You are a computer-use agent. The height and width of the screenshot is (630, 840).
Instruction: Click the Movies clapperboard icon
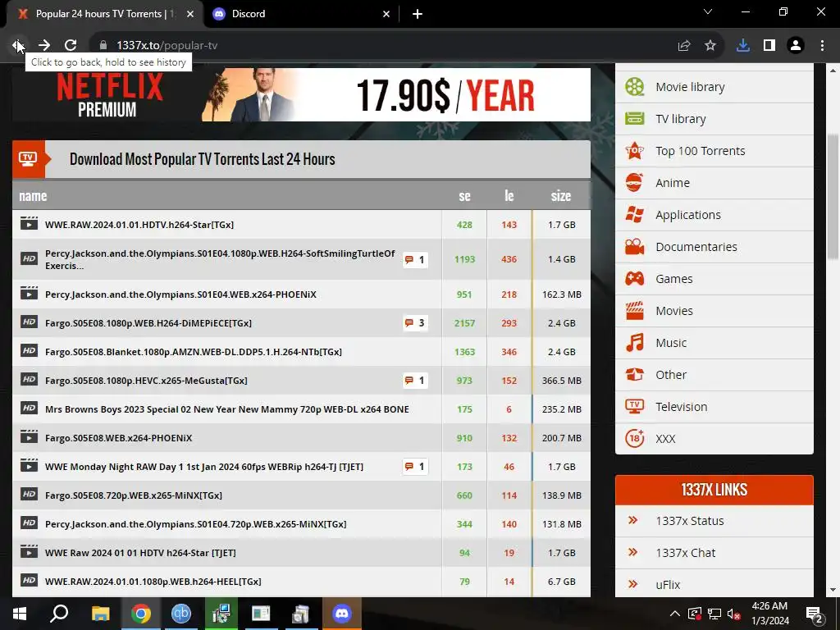(635, 311)
